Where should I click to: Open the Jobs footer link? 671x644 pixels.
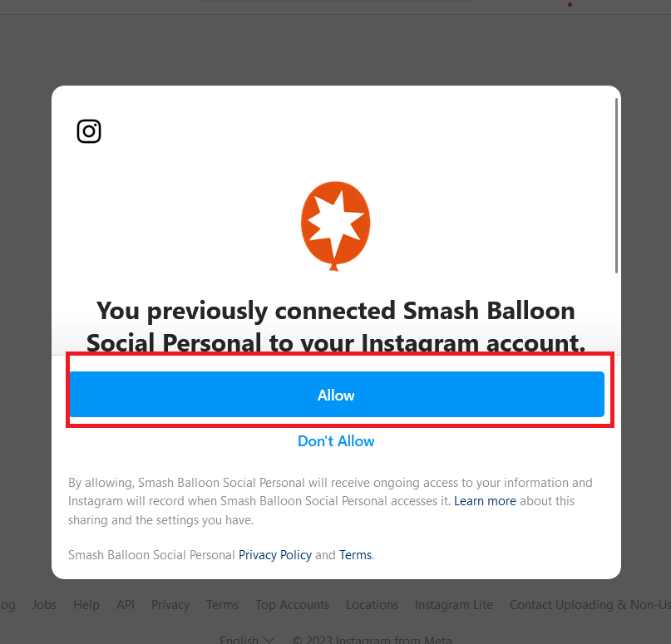coord(45,605)
